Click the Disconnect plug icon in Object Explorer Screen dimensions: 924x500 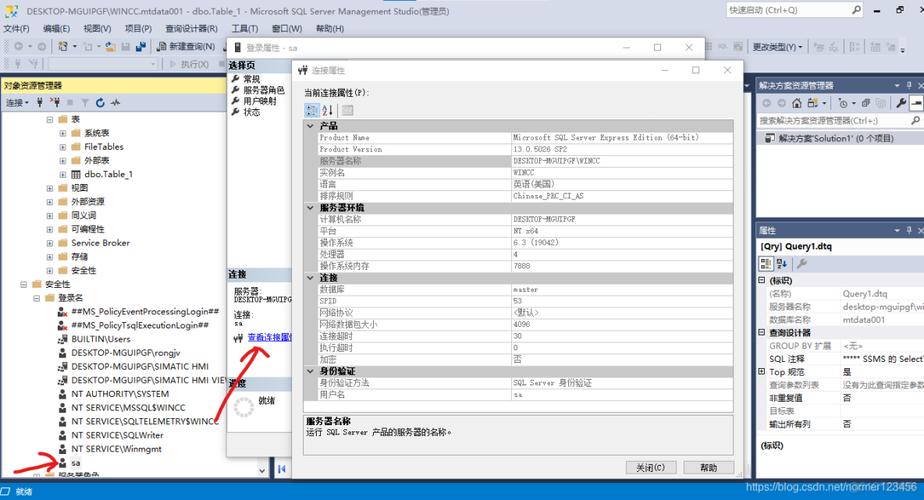(x=55, y=103)
